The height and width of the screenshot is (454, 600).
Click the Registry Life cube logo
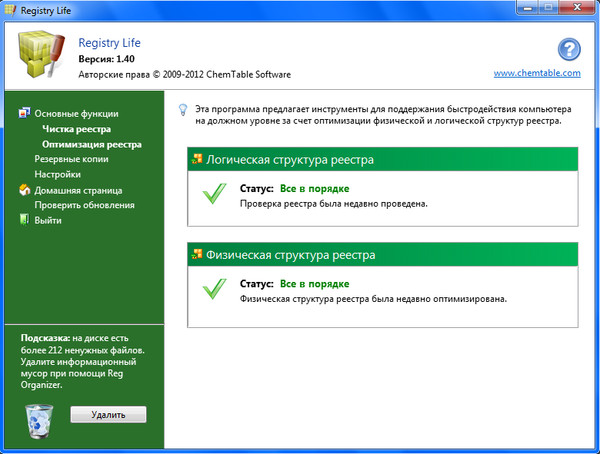tap(38, 58)
